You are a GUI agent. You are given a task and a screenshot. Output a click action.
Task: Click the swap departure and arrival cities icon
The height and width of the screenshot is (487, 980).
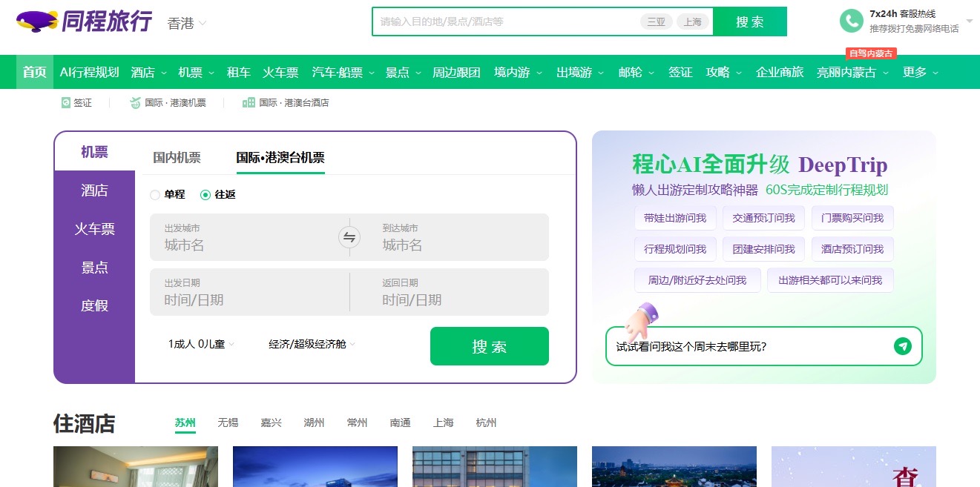tap(349, 237)
